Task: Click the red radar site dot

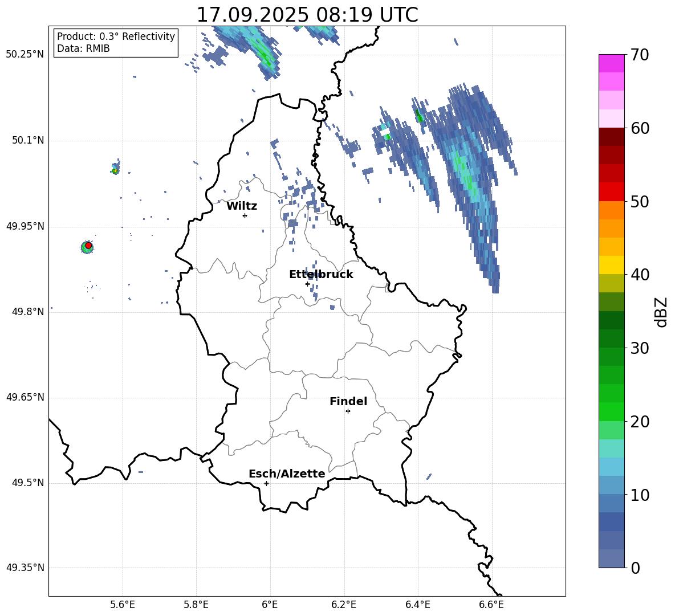Action: point(88,246)
